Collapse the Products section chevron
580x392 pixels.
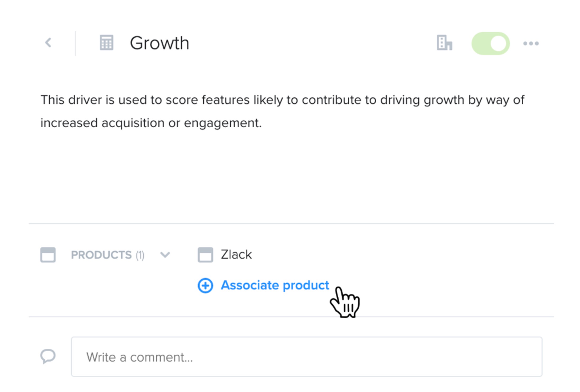165,255
